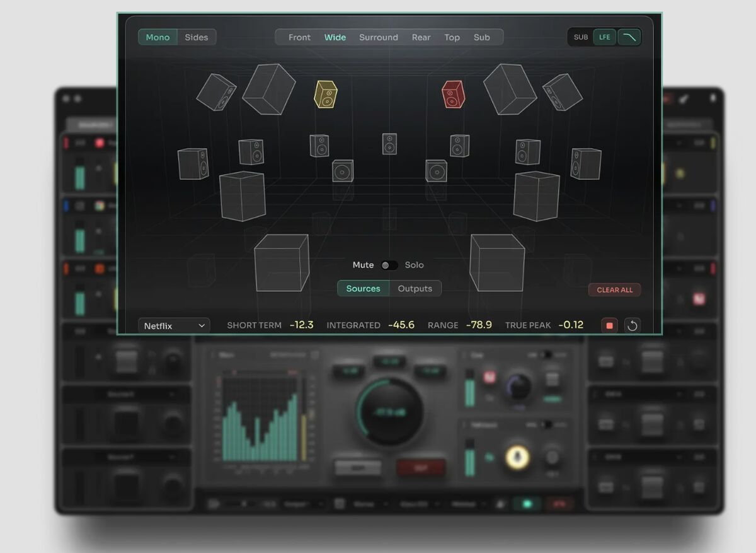
Task: Click the center front speaker
Action: (389, 144)
